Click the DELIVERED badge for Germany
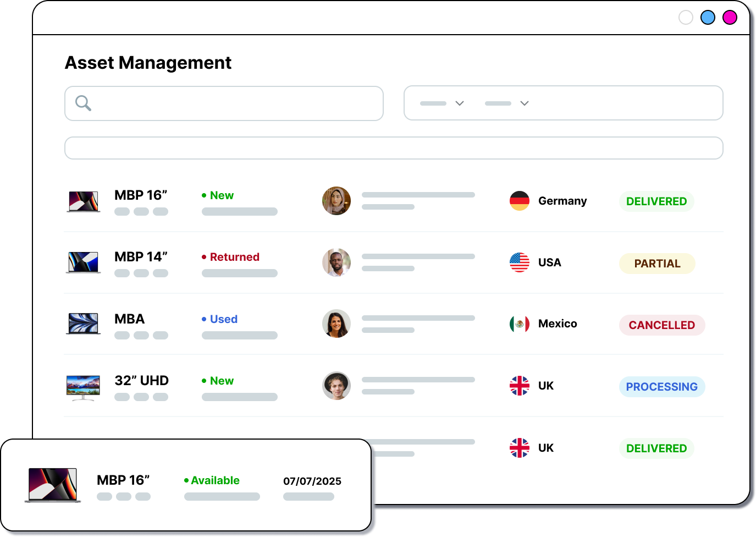 (x=656, y=201)
